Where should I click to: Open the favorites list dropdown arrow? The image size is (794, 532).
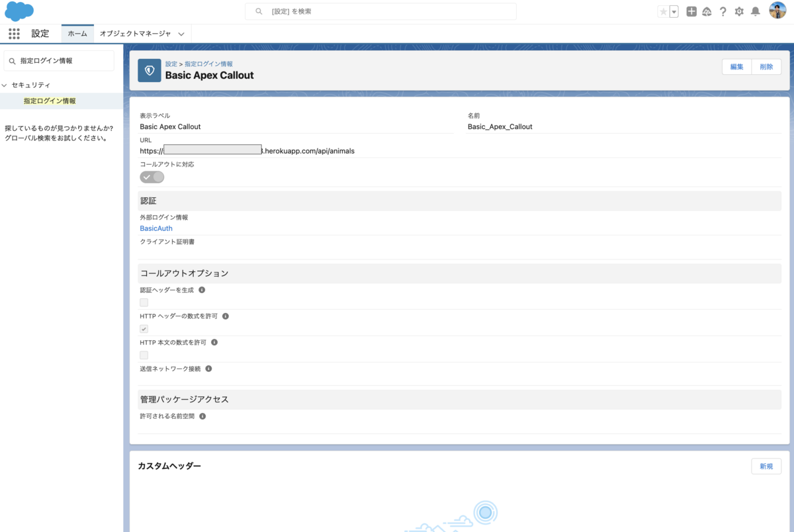point(674,11)
